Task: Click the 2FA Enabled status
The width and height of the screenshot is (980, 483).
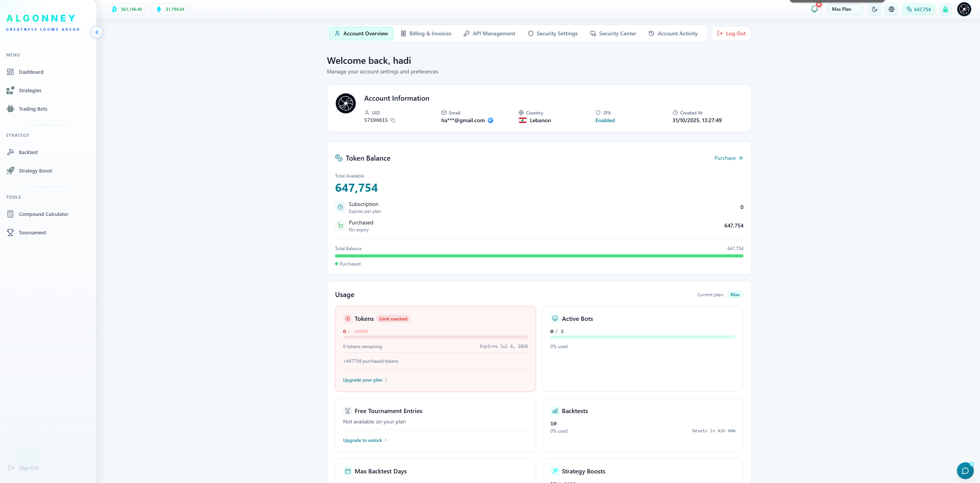Action: click(605, 120)
